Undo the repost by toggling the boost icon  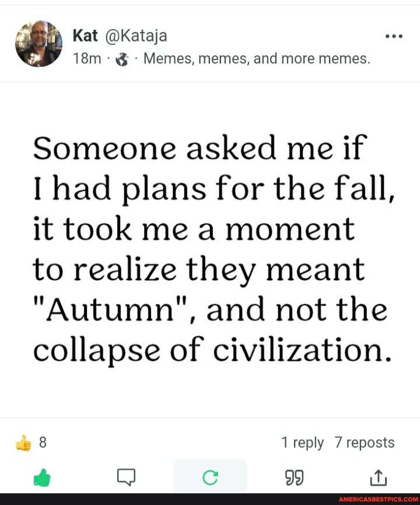[210, 476]
